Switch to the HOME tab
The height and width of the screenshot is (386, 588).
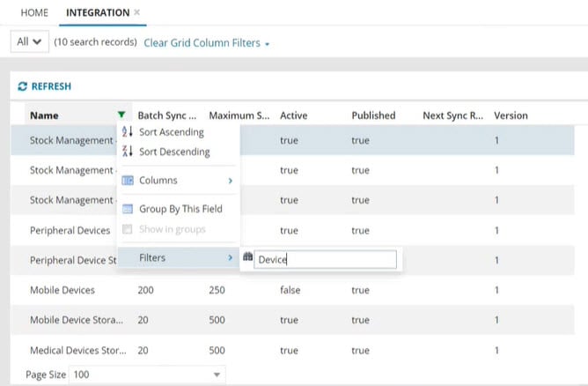point(34,12)
